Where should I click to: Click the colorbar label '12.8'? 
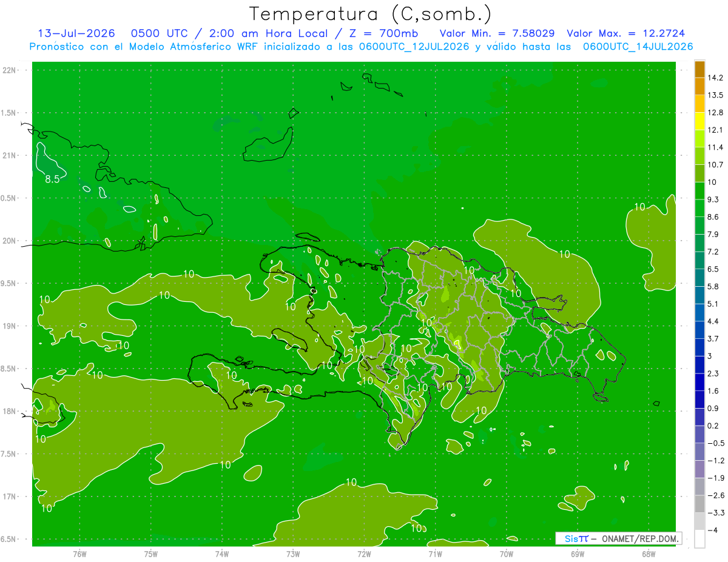716,113
